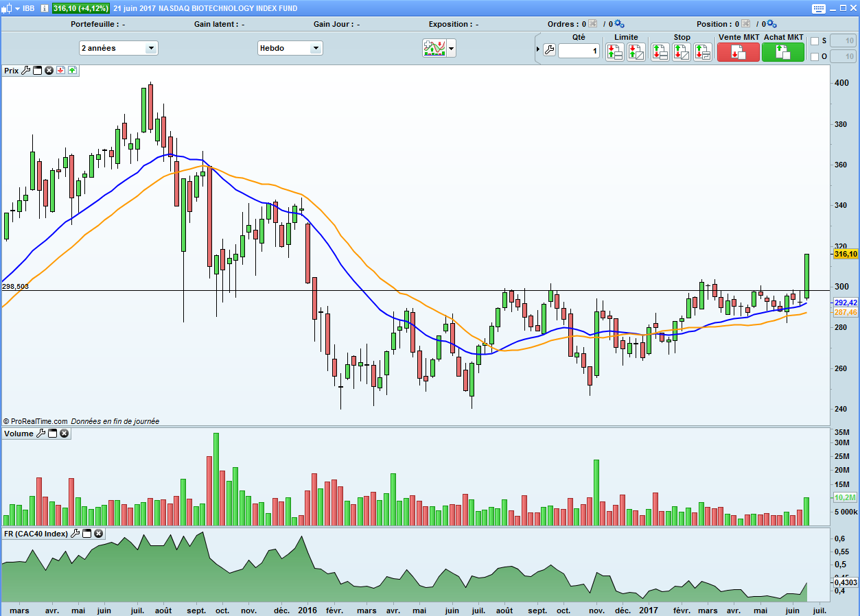Click close position icon next to Position
The height and width of the screenshot is (616, 860).
point(746,24)
